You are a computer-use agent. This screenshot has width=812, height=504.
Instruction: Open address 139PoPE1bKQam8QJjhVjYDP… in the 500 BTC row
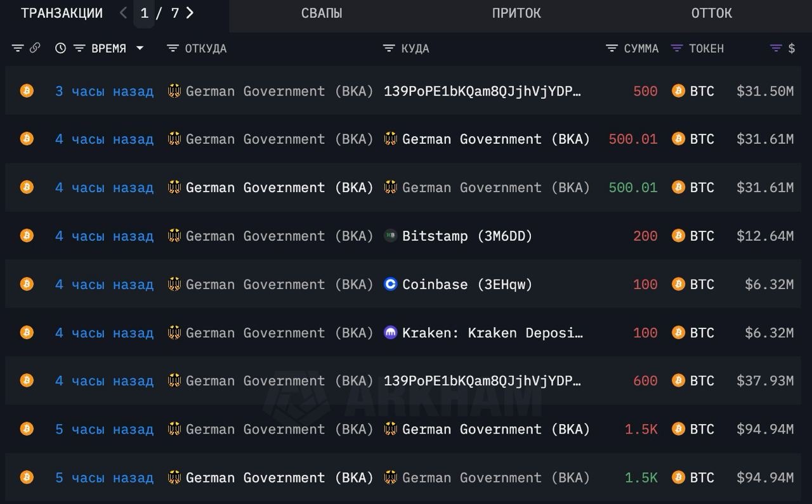(482, 91)
